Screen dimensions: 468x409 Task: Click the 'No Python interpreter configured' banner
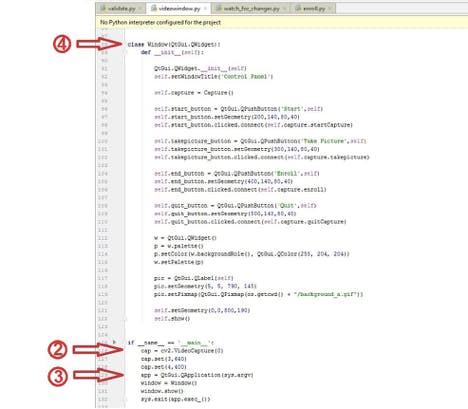(281, 22)
